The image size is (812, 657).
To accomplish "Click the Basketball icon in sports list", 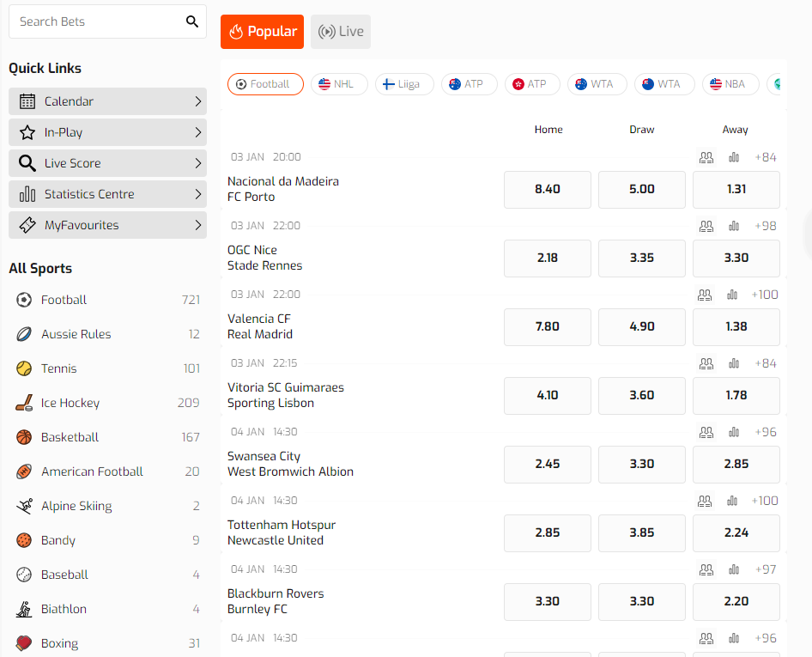I will (x=24, y=437).
